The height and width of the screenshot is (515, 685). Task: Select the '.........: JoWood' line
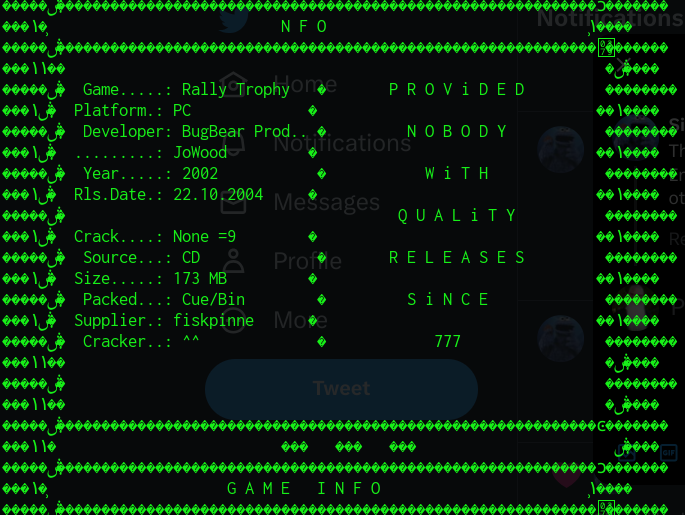coord(151,152)
